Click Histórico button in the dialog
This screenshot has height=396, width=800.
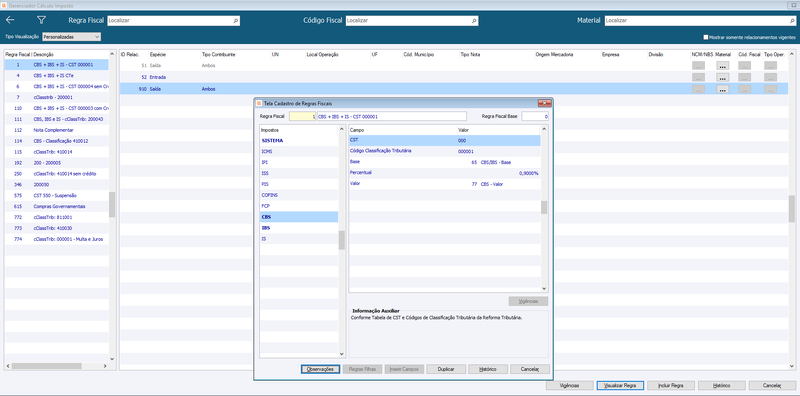pyautogui.click(x=488, y=369)
